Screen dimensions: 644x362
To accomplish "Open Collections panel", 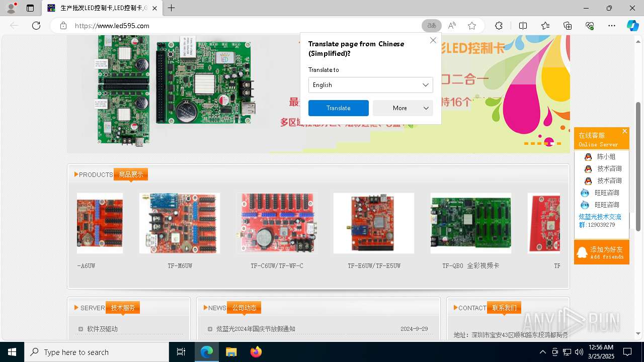I will [568, 26].
